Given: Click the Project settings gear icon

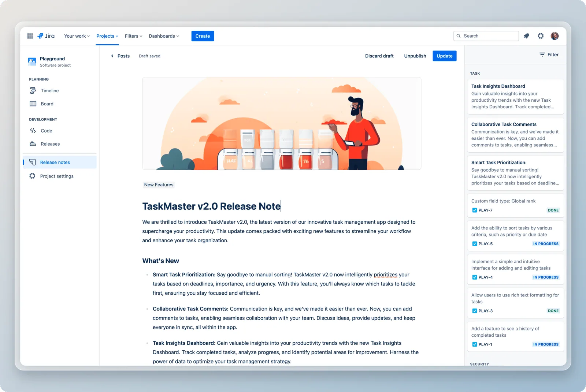Looking at the screenshot, I should [32, 176].
